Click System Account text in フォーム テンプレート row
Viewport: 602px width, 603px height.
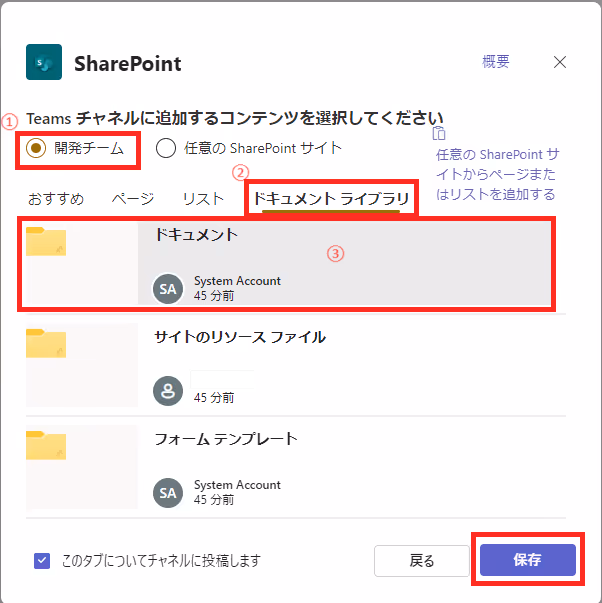pos(237,485)
